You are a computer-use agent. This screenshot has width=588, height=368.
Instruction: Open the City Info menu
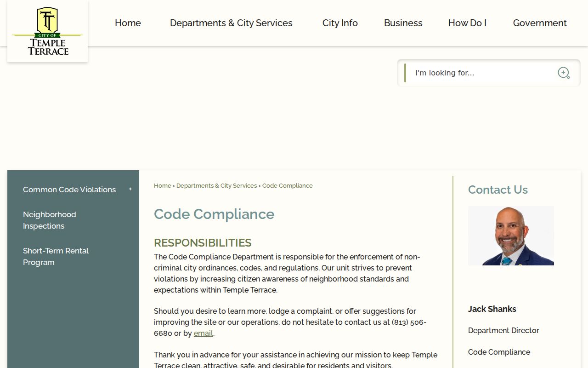tap(340, 23)
